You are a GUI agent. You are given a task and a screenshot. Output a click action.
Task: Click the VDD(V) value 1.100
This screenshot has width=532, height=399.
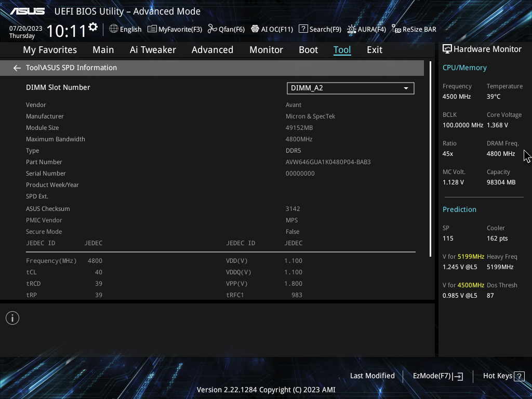tap(293, 261)
